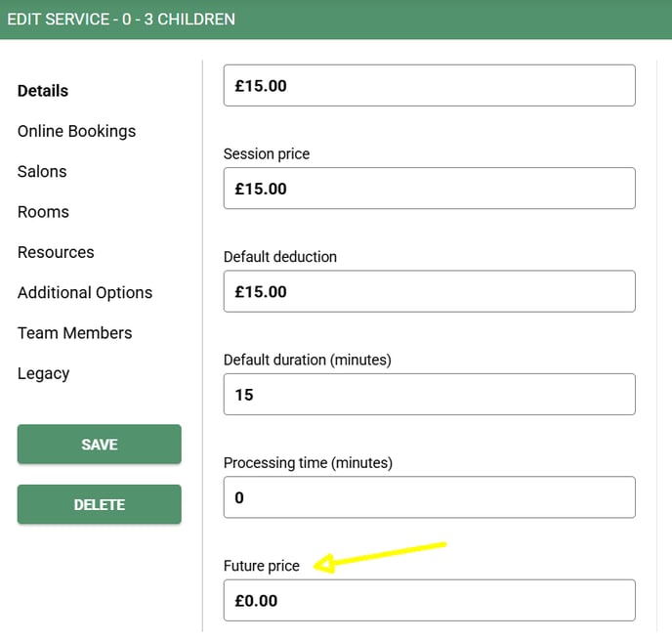The width and height of the screenshot is (672, 641).
Task: Click the Processing time input box
Action: [x=430, y=497]
